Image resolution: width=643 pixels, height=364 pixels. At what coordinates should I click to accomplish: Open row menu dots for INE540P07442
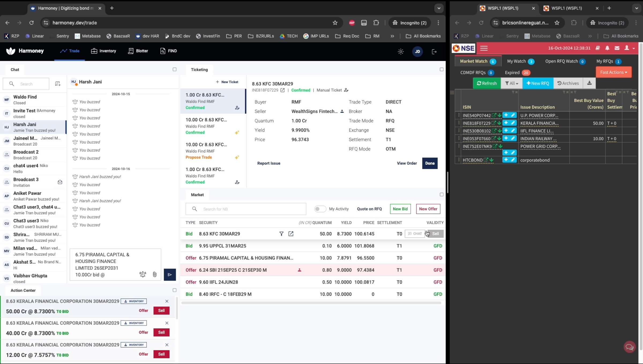(459, 115)
